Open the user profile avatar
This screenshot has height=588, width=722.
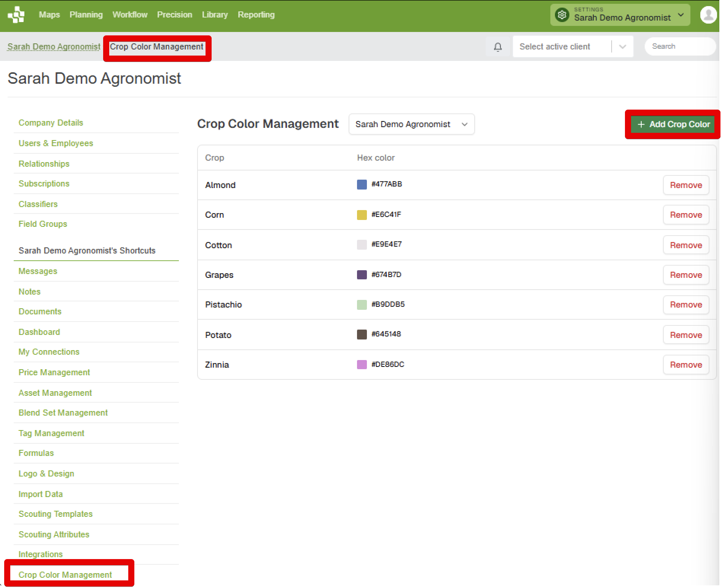(708, 15)
